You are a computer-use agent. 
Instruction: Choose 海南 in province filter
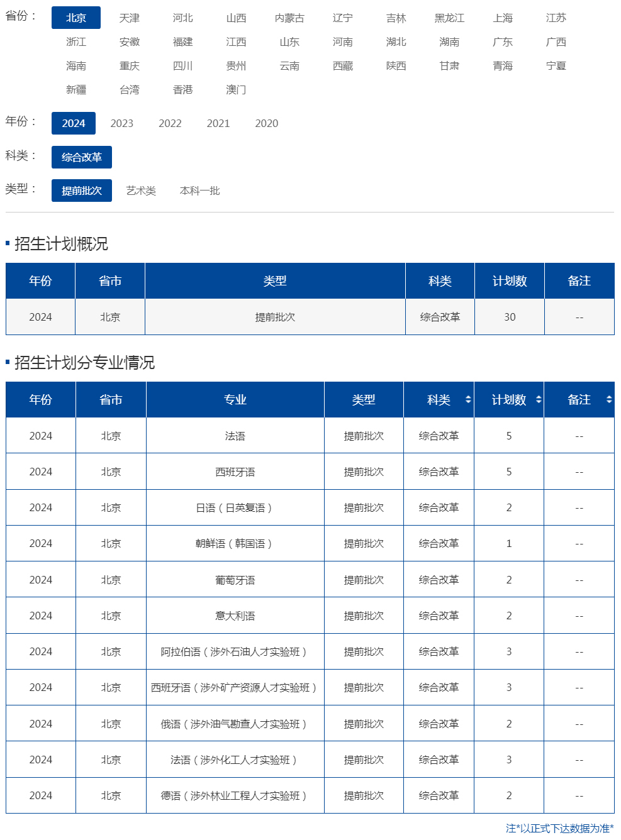pos(76,65)
